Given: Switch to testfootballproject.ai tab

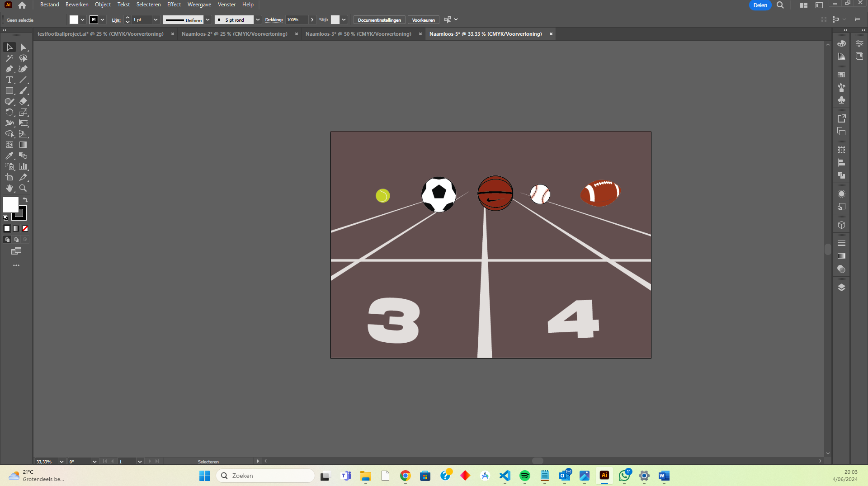Looking at the screenshot, I should point(100,34).
